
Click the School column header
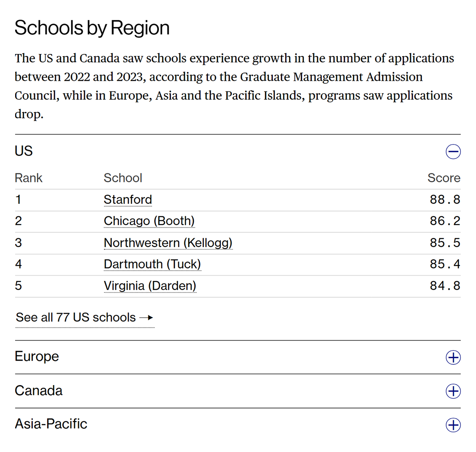(123, 178)
